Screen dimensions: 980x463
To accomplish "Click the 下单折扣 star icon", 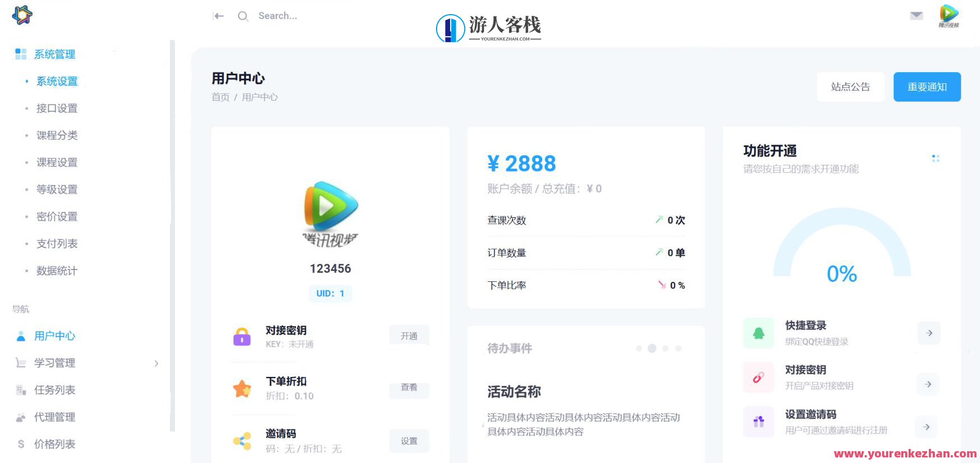I will (x=242, y=388).
